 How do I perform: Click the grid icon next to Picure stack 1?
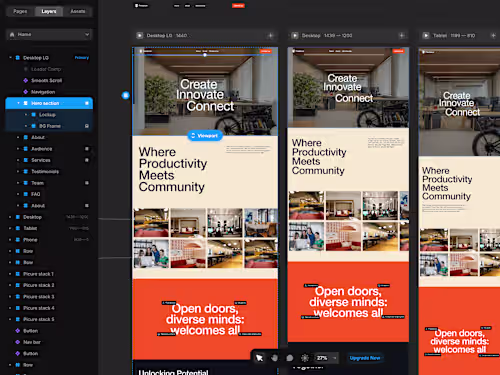coord(18,274)
